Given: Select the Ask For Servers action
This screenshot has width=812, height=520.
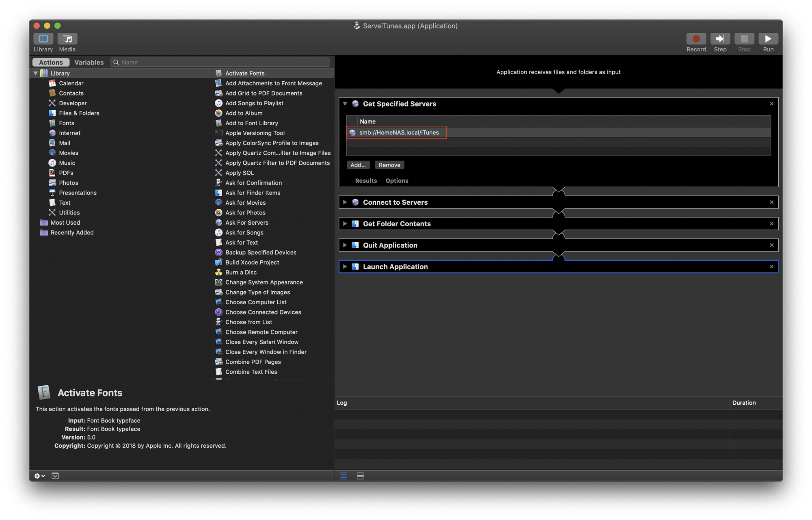Looking at the screenshot, I should [247, 223].
